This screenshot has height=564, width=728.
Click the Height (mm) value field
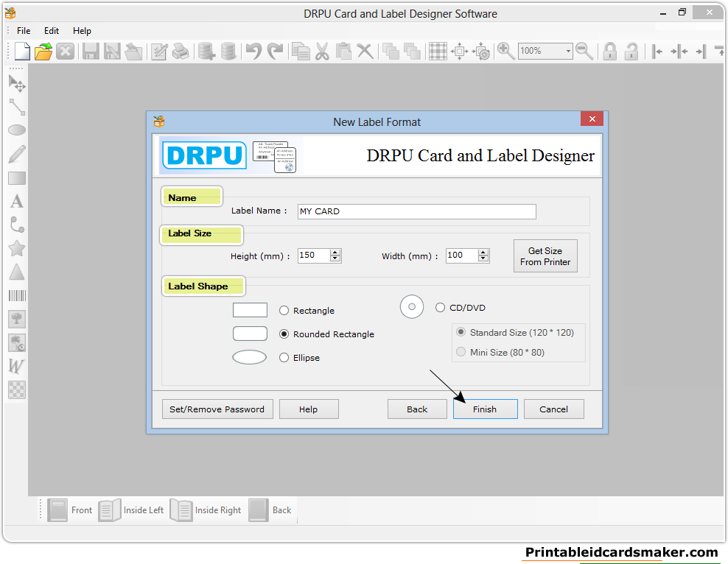(x=314, y=255)
